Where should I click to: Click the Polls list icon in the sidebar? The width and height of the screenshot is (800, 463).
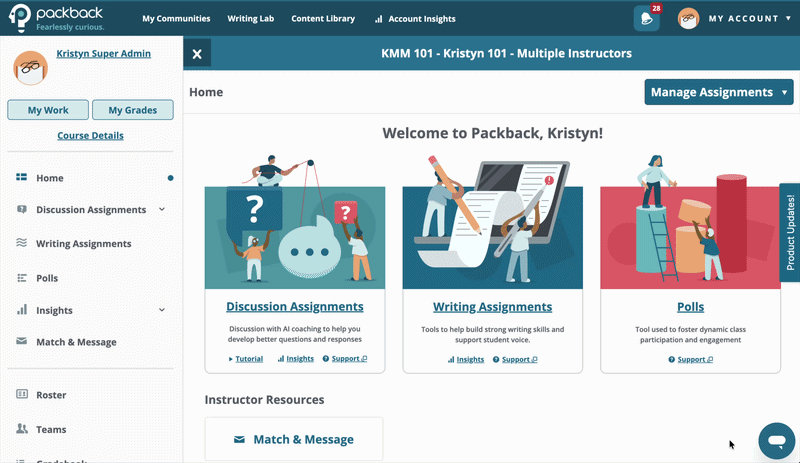(22, 278)
